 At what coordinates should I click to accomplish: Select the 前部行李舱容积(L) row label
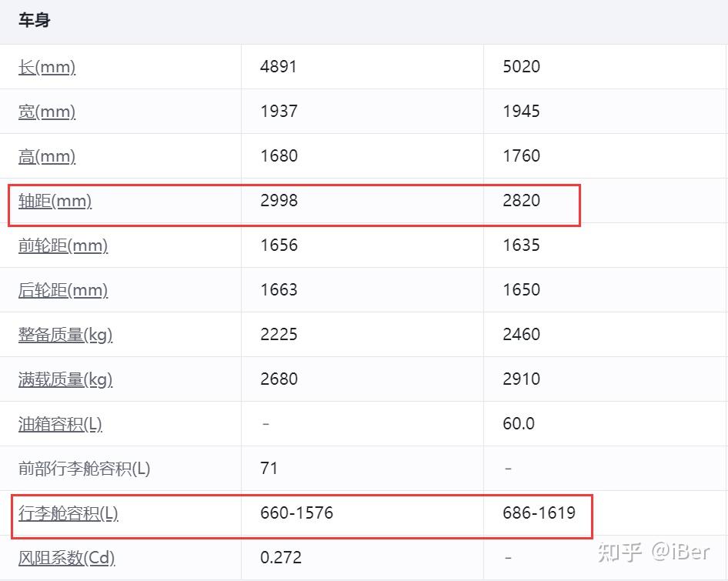pos(84,469)
